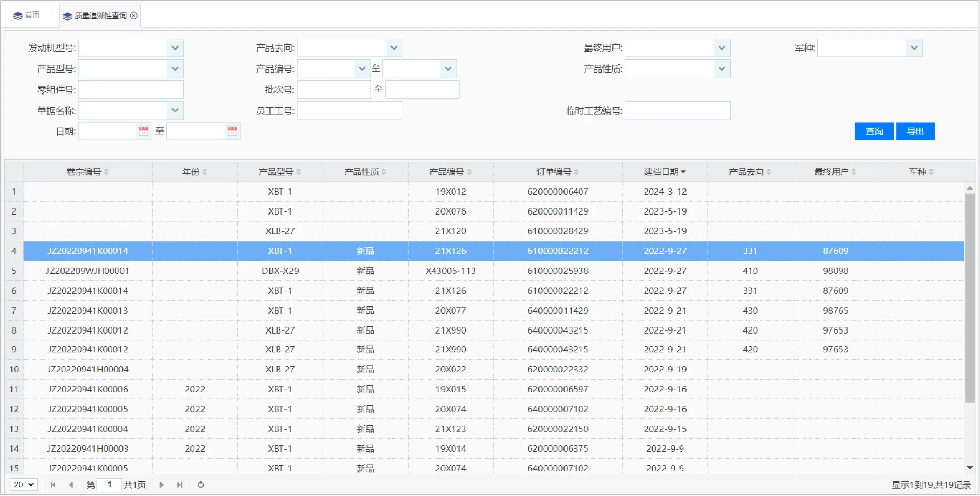Click the table scrollbar down arrow

(970, 468)
